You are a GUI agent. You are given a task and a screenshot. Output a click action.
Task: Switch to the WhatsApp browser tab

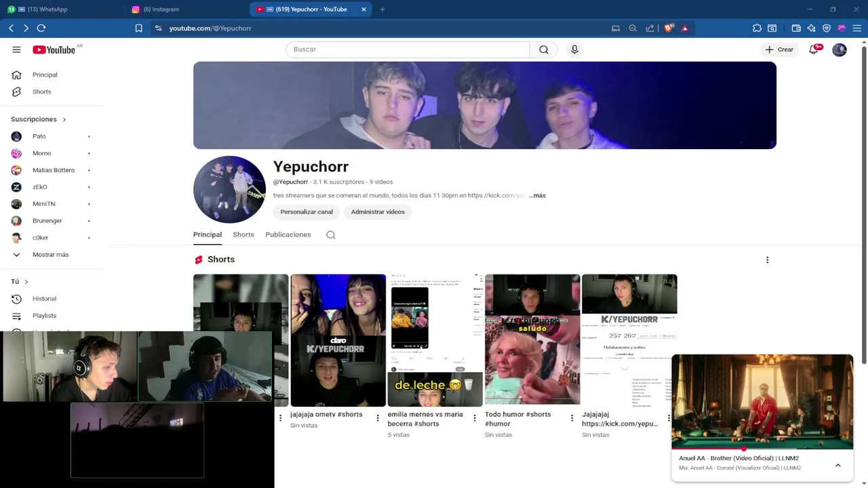click(62, 9)
